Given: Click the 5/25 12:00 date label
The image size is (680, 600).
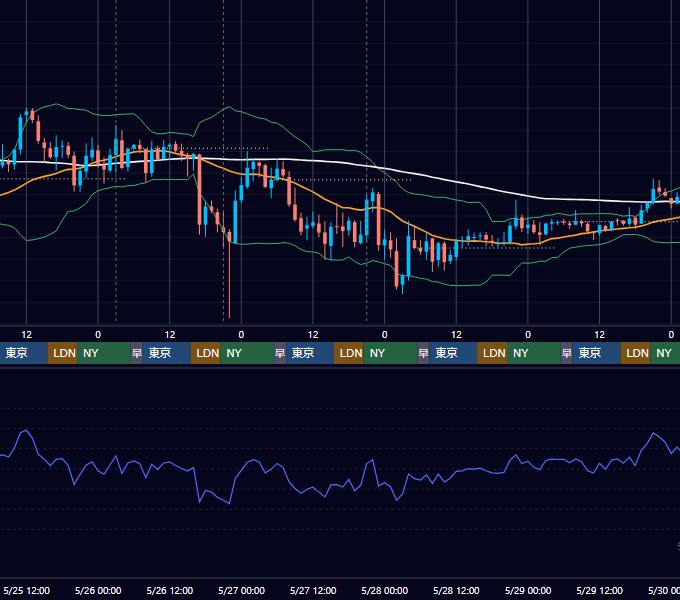Looking at the screenshot, I should click(26, 590).
